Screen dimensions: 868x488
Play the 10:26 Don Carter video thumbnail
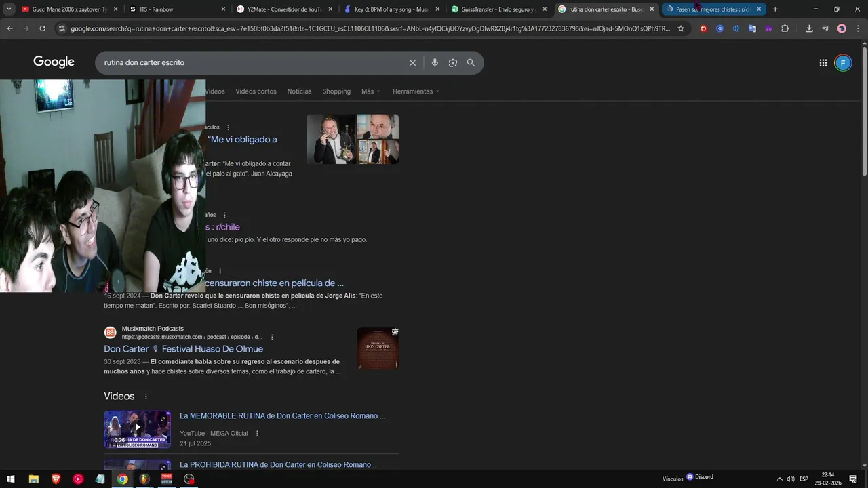(137, 430)
